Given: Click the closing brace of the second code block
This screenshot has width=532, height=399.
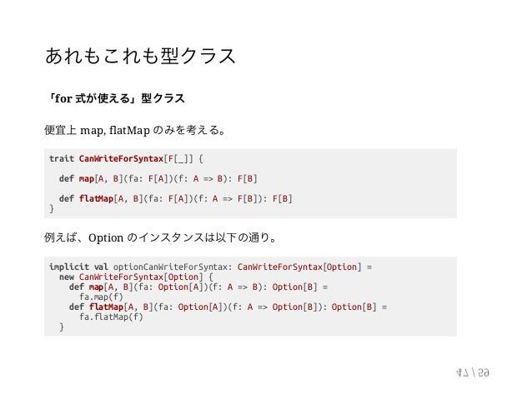Looking at the screenshot, I should pos(62,327).
